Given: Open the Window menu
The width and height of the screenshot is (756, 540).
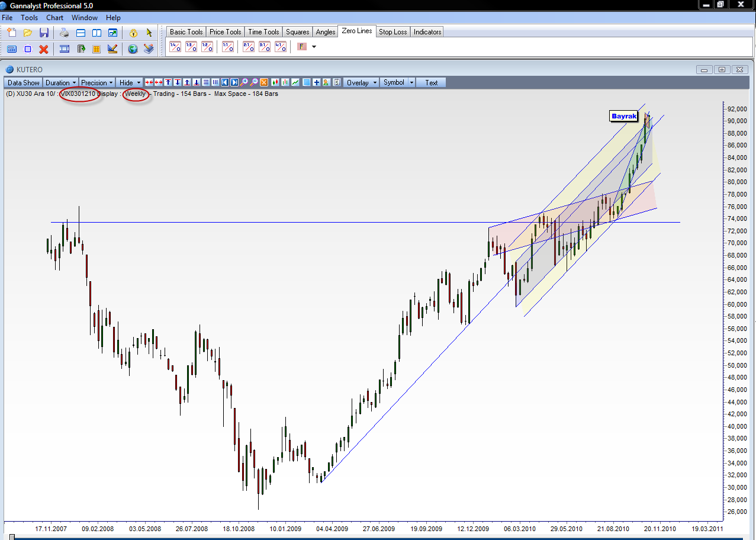Looking at the screenshot, I should (85, 18).
